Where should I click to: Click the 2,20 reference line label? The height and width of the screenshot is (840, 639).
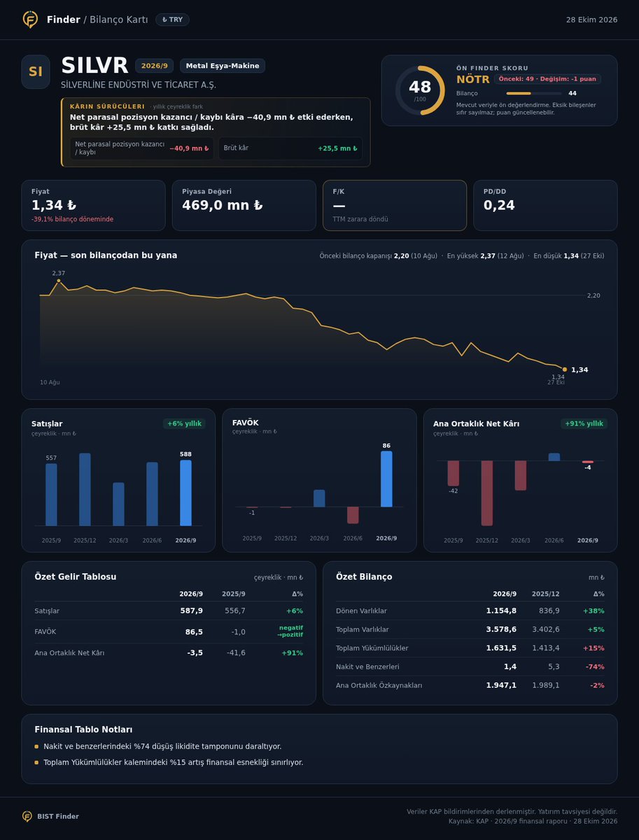point(594,295)
